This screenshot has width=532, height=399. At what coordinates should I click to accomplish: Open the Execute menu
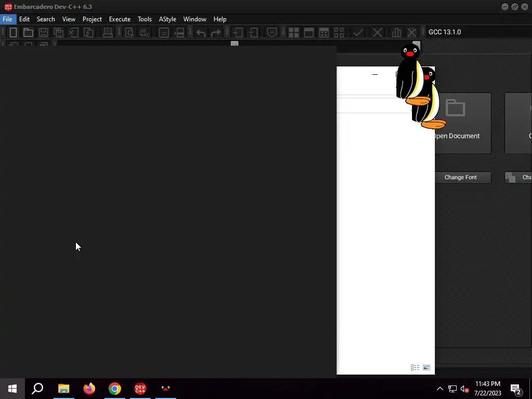tap(120, 19)
